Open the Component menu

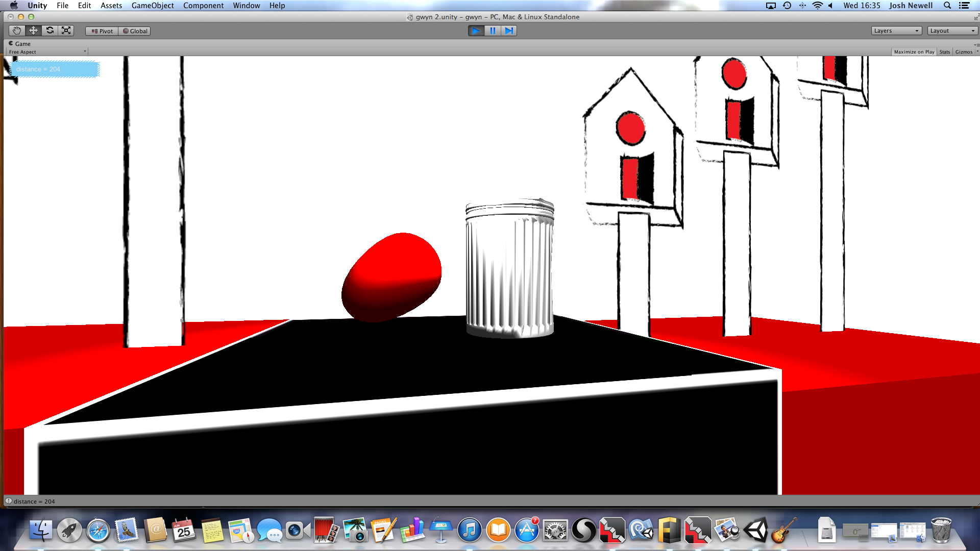tap(203, 6)
